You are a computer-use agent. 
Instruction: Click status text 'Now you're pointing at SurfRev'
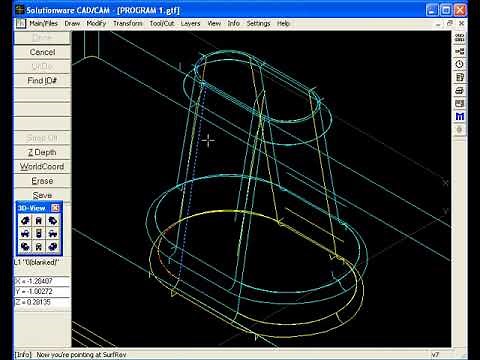click(x=81, y=355)
